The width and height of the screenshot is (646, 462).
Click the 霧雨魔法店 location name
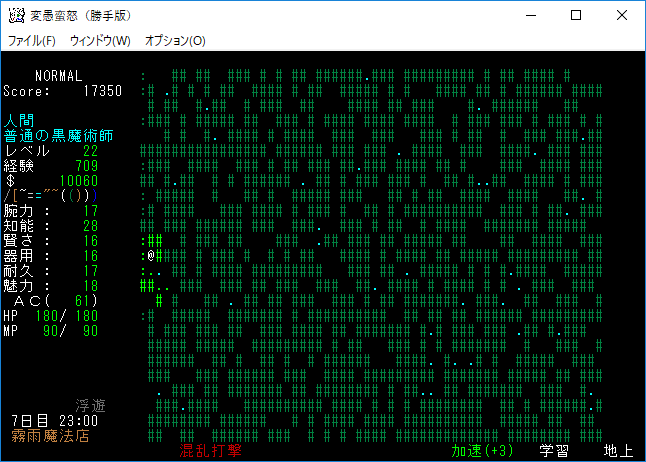(50, 436)
